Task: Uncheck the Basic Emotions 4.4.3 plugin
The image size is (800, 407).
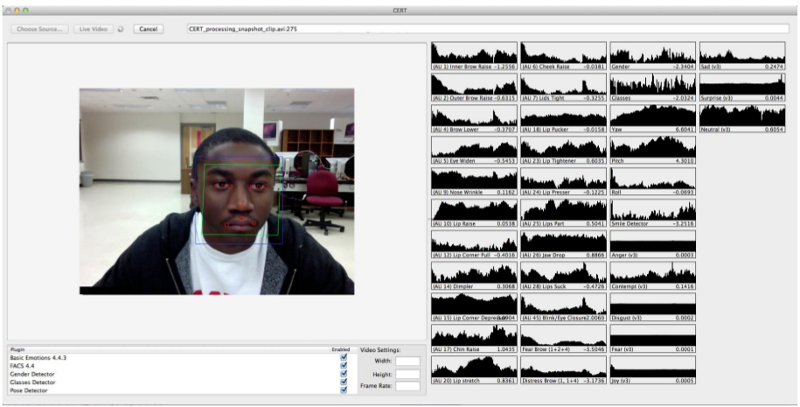Action: click(x=343, y=358)
